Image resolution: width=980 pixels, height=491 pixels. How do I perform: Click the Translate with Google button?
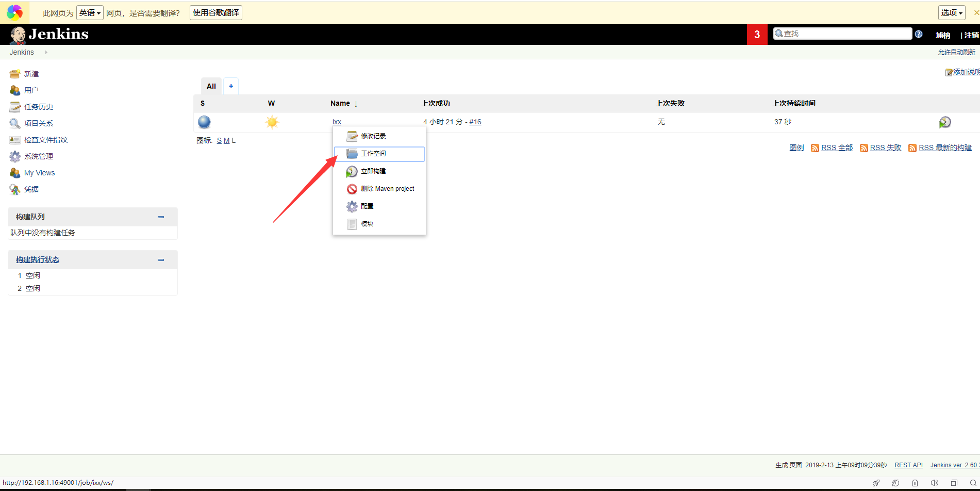pos(216,13)
